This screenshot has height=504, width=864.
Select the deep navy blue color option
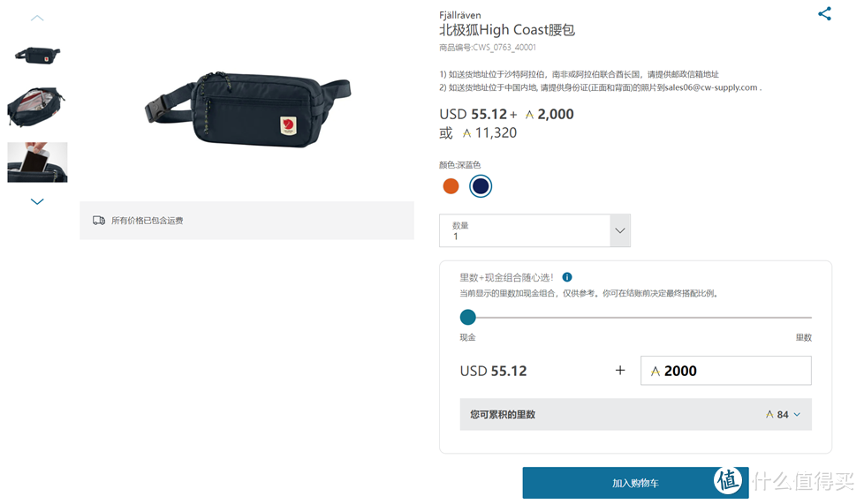(x=480, y=186)
